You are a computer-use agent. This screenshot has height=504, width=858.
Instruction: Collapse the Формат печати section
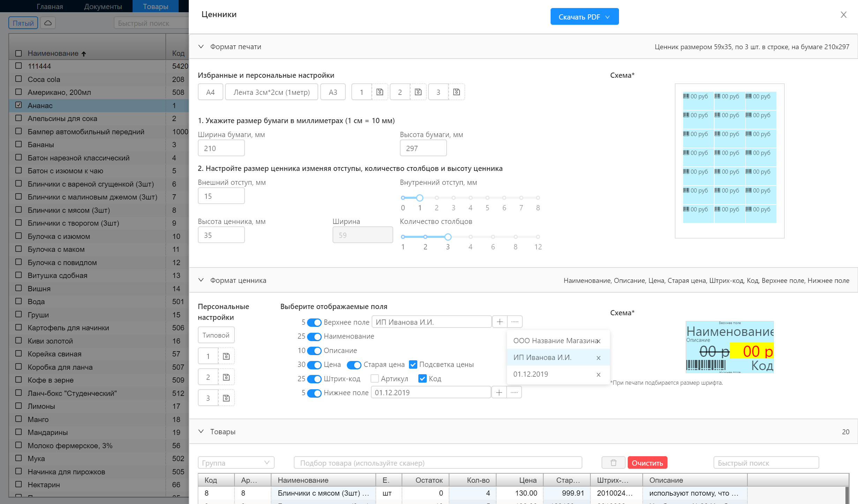point(201,46)
